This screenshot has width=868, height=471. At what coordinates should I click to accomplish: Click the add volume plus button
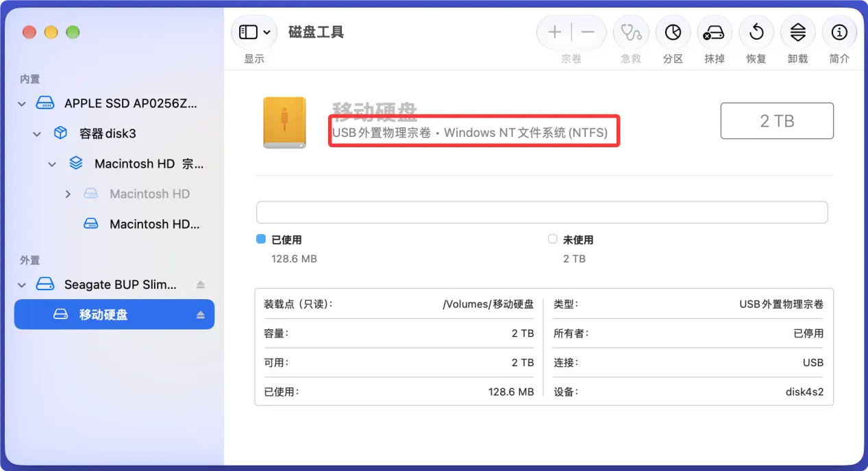(554, 32)
